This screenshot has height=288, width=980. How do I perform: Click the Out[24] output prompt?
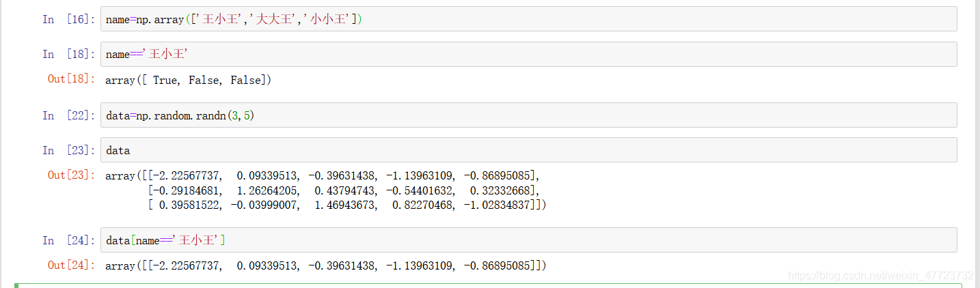tap(71, 265)
